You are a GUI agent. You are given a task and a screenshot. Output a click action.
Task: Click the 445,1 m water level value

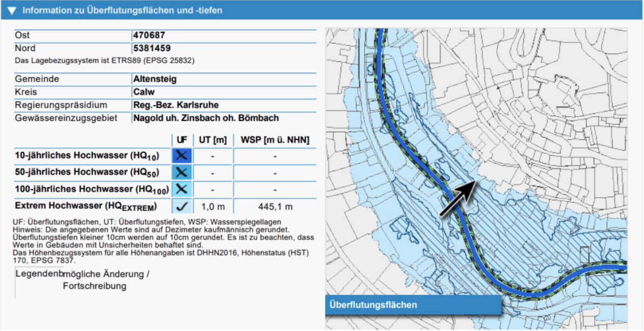pyautogui.click(x=275, y=206)
